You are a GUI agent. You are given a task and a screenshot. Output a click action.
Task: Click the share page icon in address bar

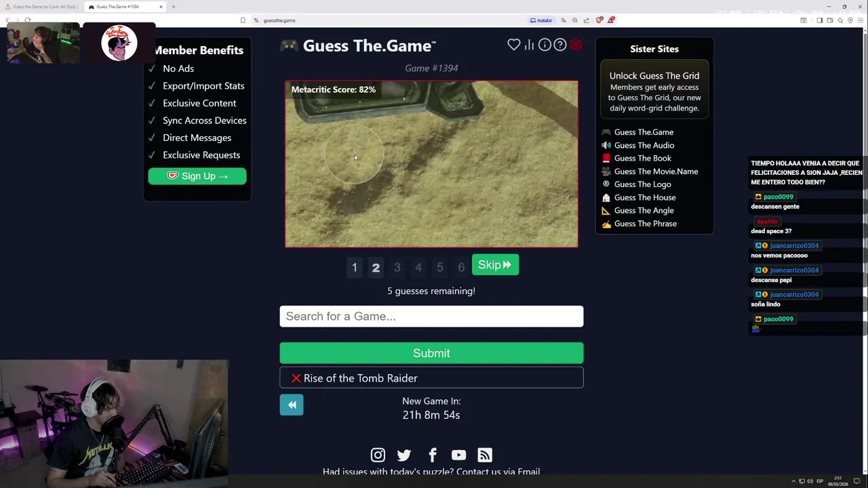[586, 20]
